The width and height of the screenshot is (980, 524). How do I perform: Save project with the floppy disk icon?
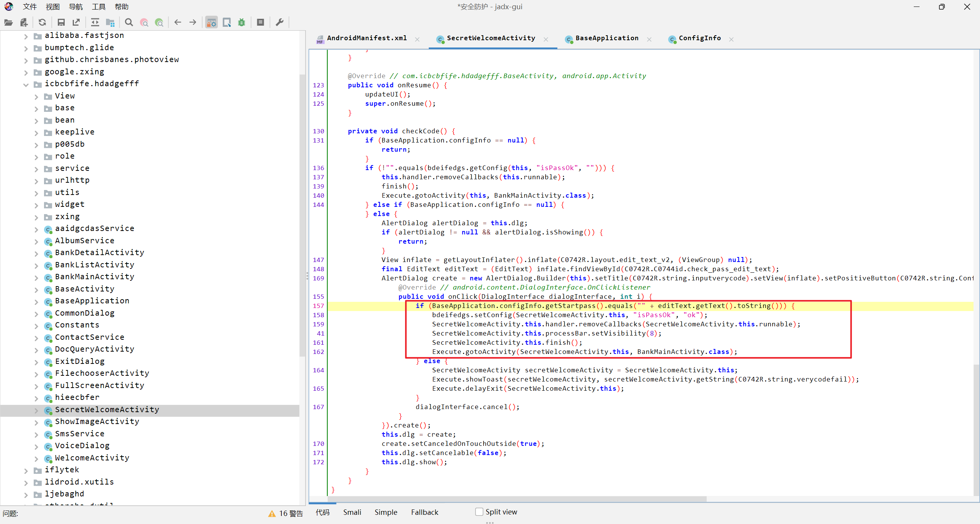[61, 23]
